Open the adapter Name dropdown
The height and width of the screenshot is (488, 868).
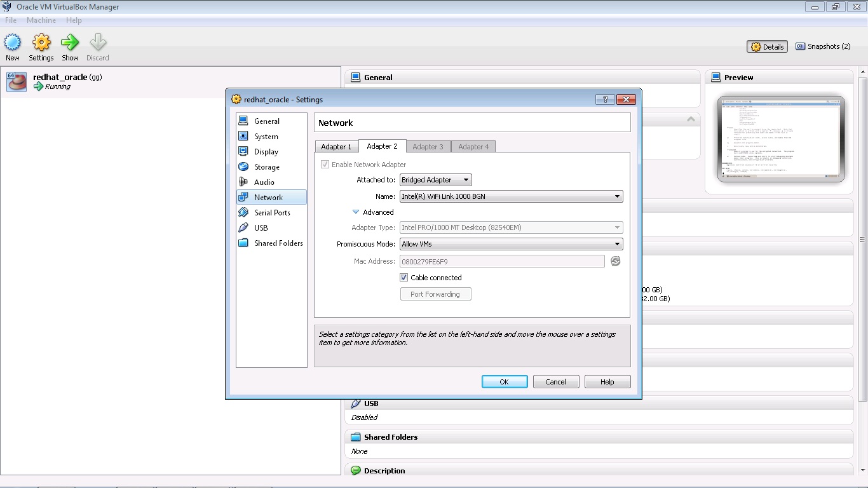[x=511, y=196]
